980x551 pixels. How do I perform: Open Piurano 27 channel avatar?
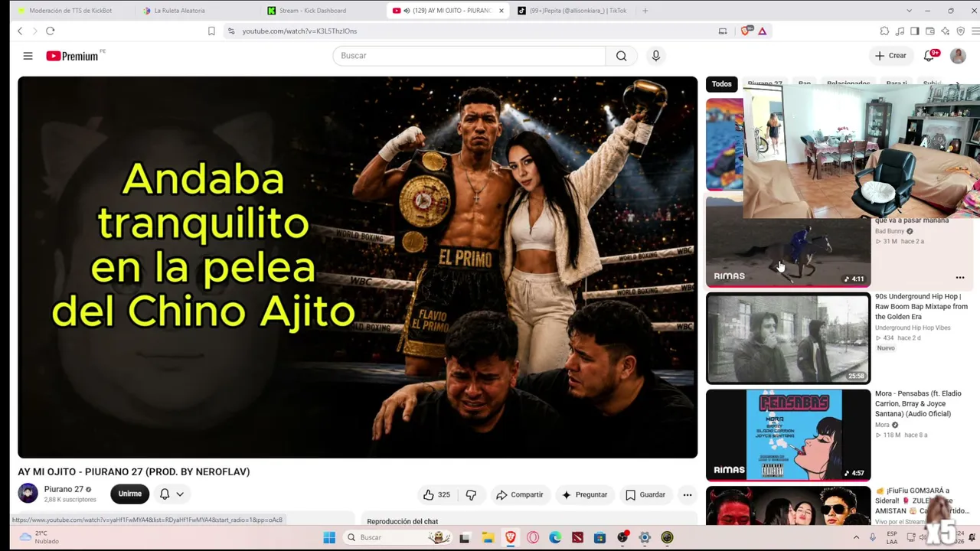[x=28, y=494]
